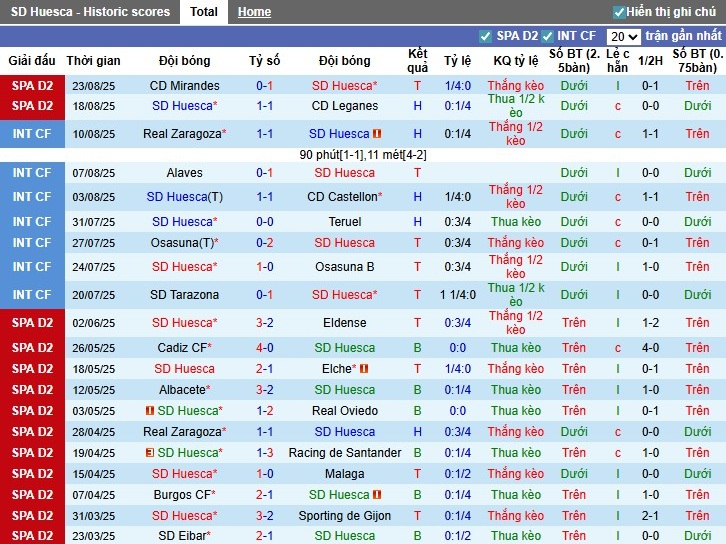Open SD Eibar team link
The image size is (726, 544).
coord(184,536)
